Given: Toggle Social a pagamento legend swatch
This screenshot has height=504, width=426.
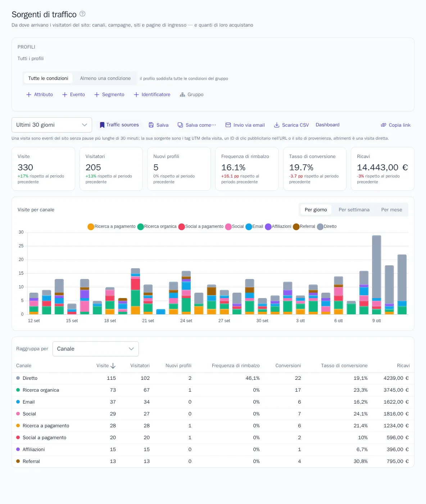Looking at the screenshot, I should coord(182,226).
